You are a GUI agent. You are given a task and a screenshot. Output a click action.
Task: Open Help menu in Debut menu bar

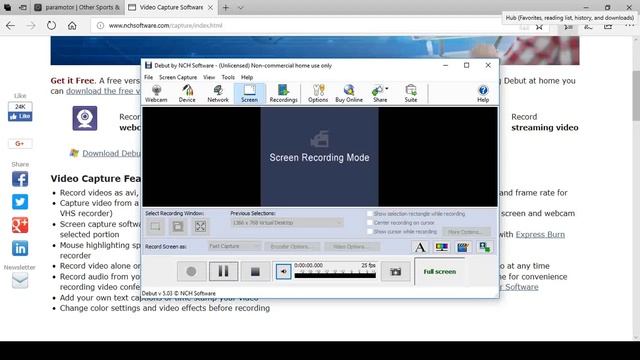[x=247, y=77]
